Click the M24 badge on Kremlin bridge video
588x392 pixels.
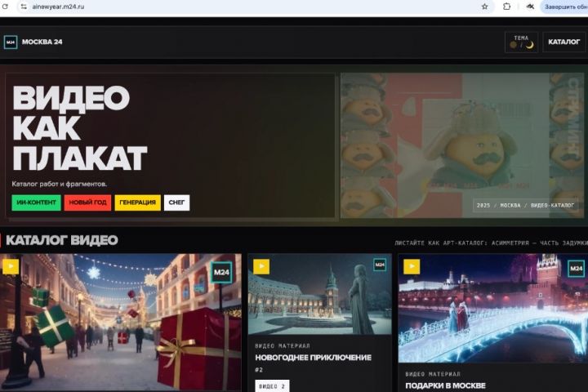pyautogui.click(x=576, y=269)
